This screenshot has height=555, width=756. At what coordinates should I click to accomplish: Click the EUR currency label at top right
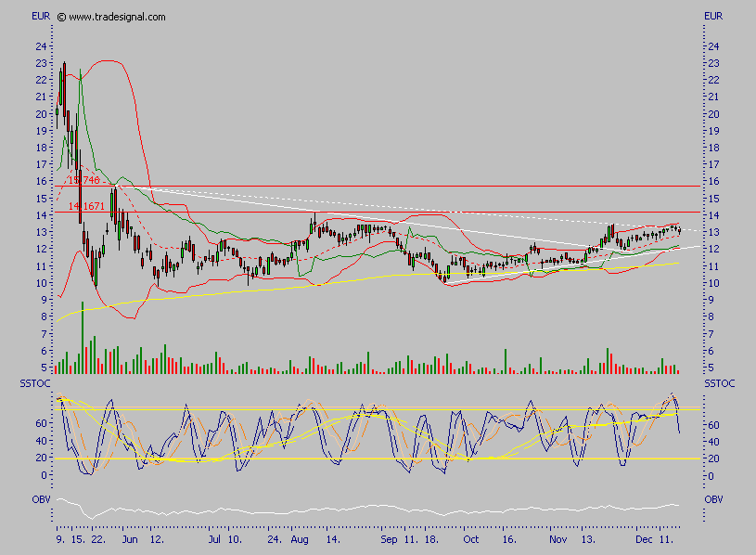coord(713,17)
